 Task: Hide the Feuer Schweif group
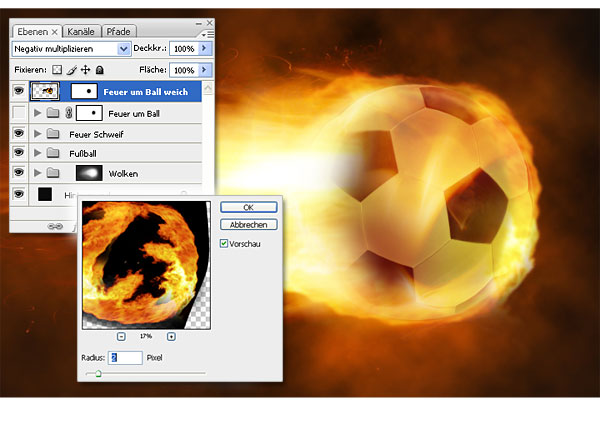click(19, 133)
